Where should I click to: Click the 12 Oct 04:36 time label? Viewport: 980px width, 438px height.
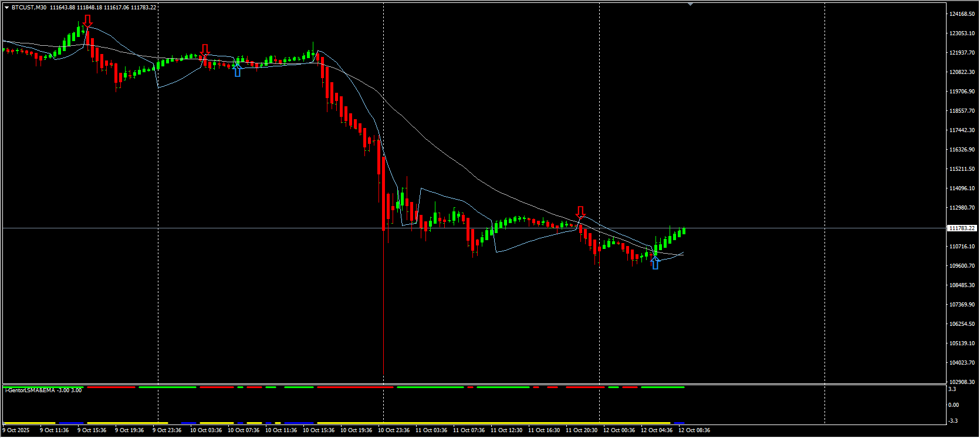(x=657, y=430)
